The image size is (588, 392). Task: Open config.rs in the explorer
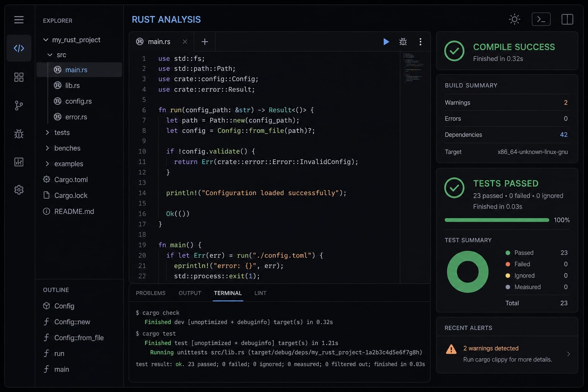[79, 101]
